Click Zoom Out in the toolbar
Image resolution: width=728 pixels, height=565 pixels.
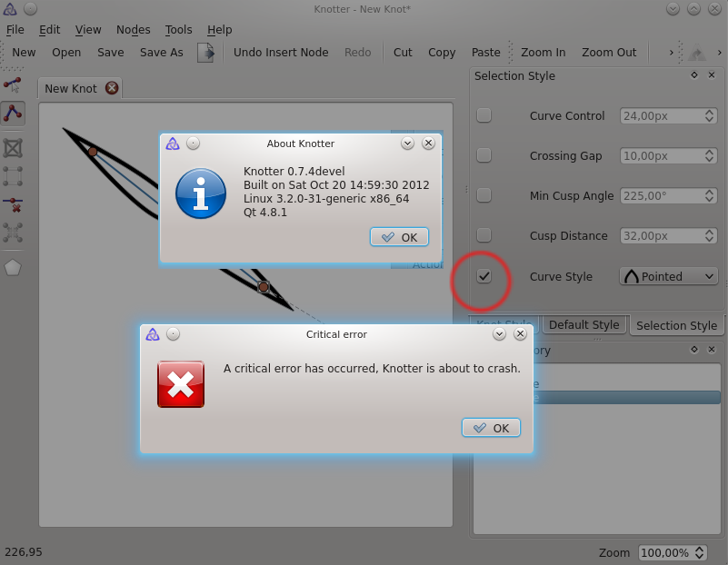pos(609,53)
